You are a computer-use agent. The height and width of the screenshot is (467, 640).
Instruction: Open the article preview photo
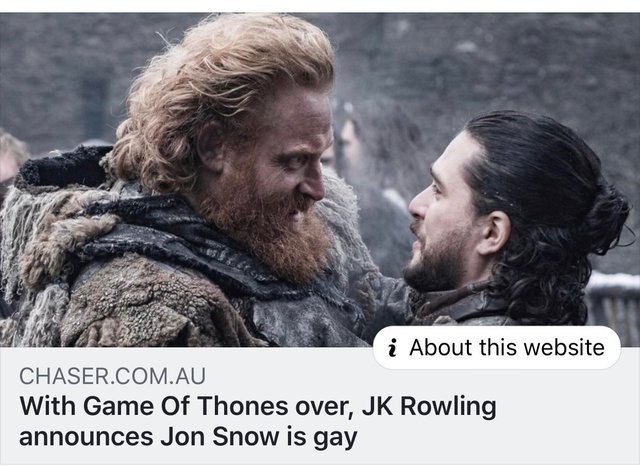click(320, 180)
